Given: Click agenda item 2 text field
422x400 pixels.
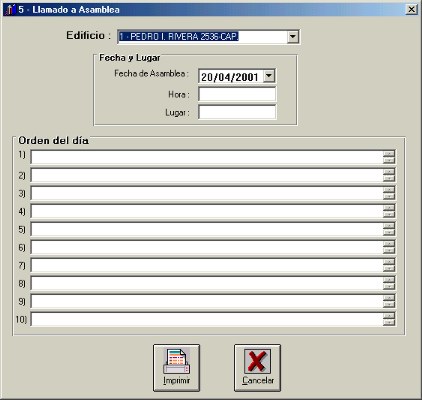Looking at the screenshot, I should tap(207, 175).
